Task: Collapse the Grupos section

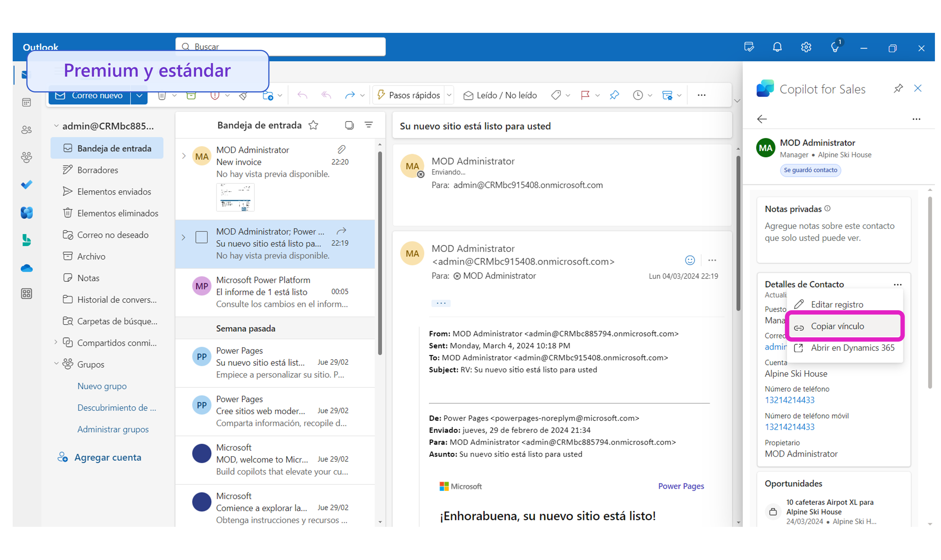Action: pos(56,364)
